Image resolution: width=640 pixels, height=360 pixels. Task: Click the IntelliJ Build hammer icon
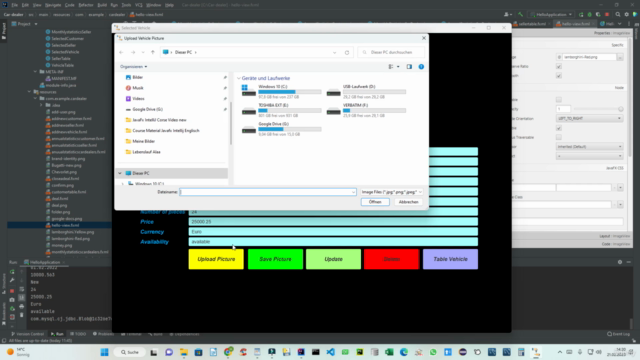point(520,14)
